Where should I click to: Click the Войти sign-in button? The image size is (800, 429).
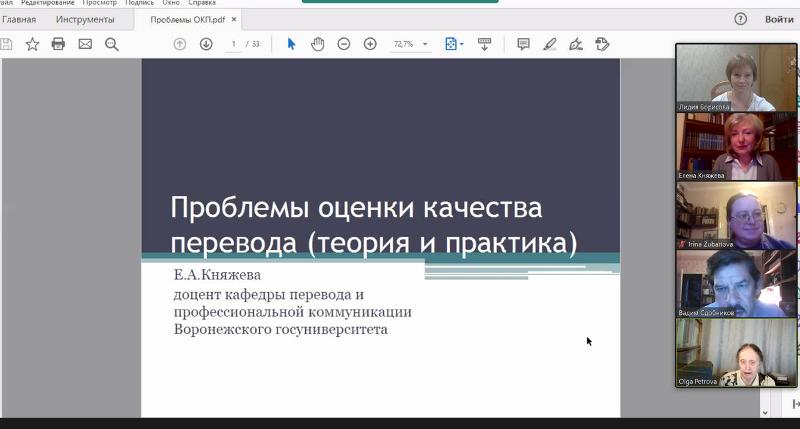(x=779, y=19)
